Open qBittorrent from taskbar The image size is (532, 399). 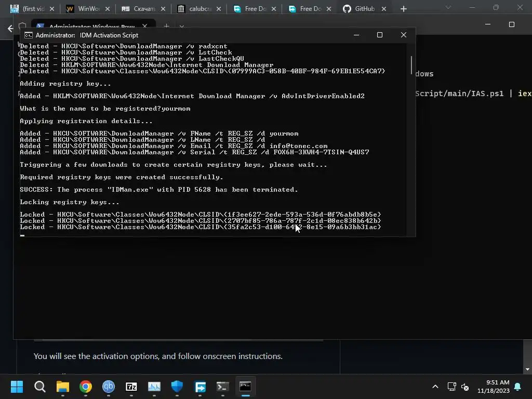(109, 387)
